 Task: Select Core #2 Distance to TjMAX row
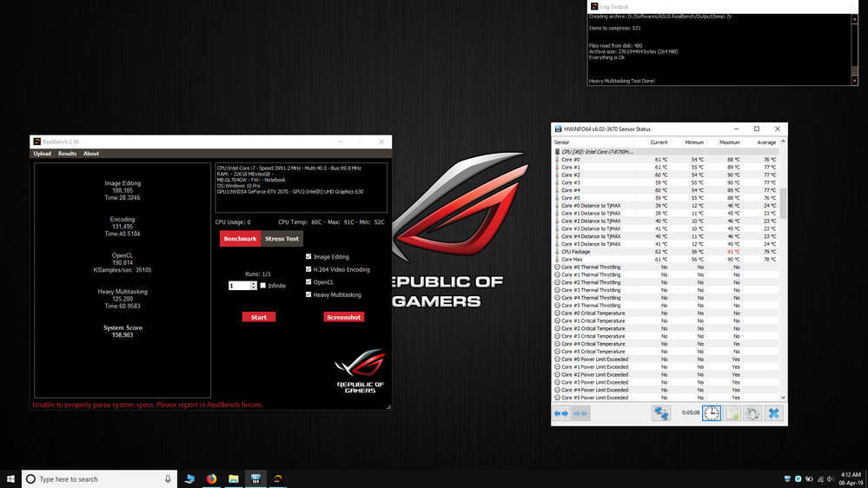tap(666, 221)
